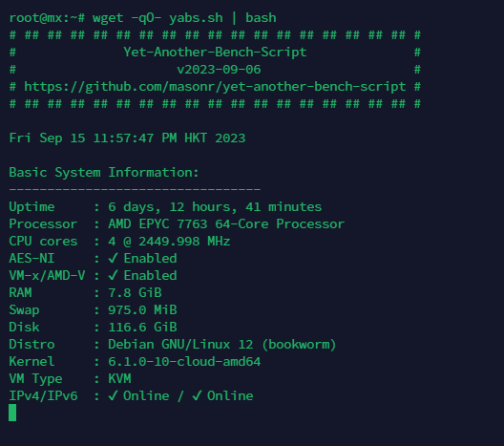Viewport: 504px width, 446px height.
Task: Click the date line Fri Sep 15
Action: click(x=127, y=138)
